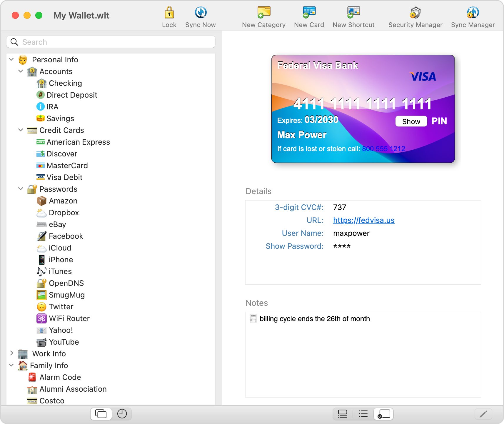Select the MasterCard item
Viewport: 504px width, 424px height.
[x=67, y=166]
